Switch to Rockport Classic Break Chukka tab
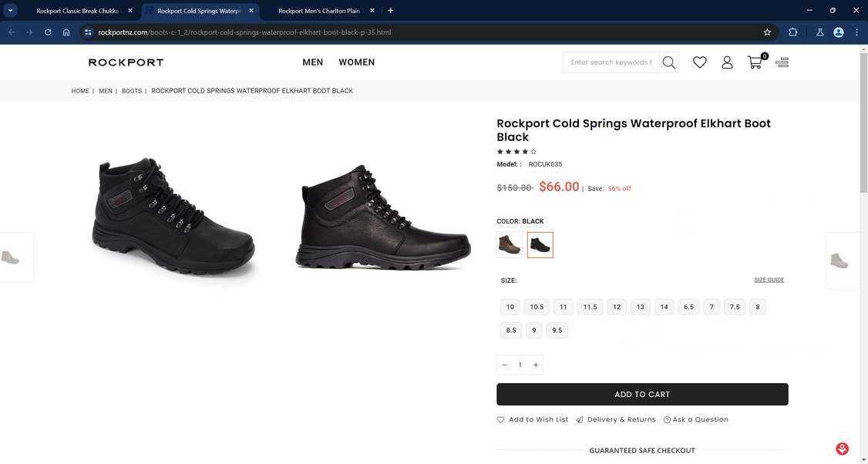Viewport: 868px width, 464px height. coord(77,11)
